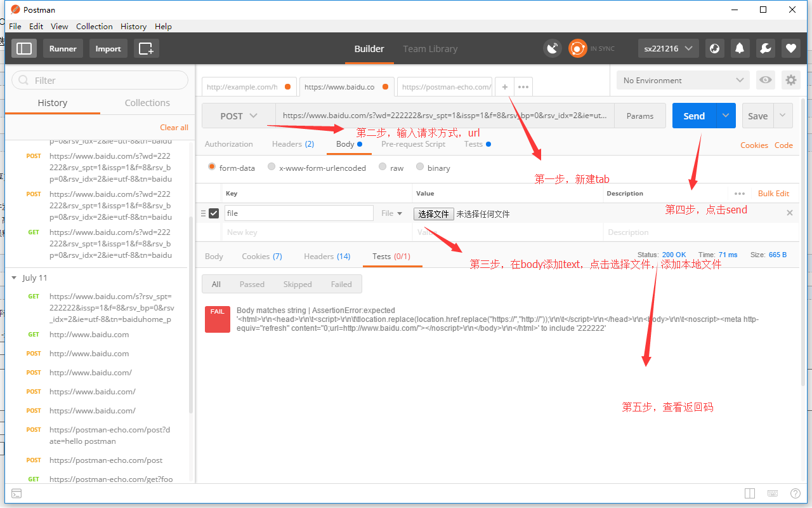
Task: Click the heart icon
Action: point(790,48)
